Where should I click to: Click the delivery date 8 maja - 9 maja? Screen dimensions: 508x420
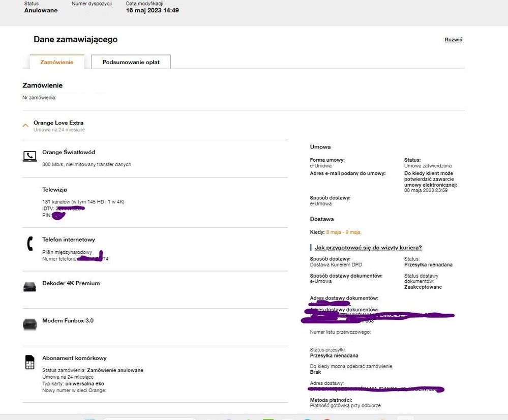click(x=343, y=232)
